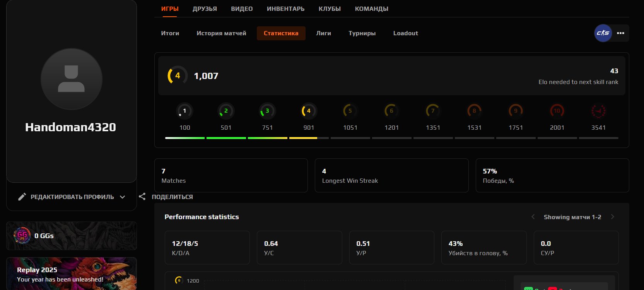644x290 pixels.
Task: Open the КЛУБЫ top tab
Action: pyautogui.click(x=330, y=9)
